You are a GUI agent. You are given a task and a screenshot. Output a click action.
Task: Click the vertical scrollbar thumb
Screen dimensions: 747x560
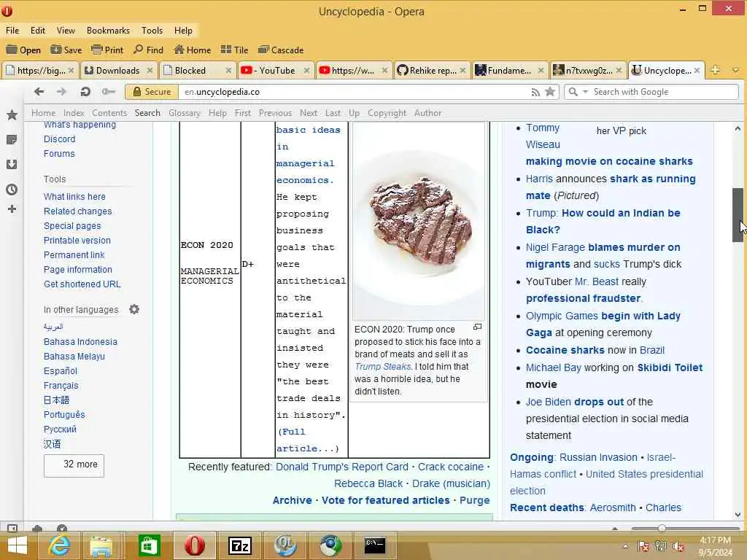[738, 215]
